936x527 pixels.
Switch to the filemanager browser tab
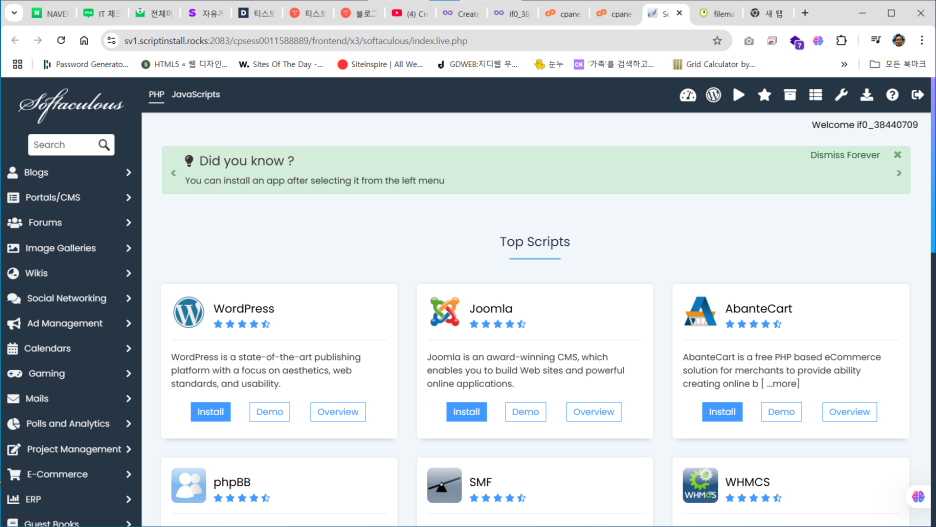click(x=716, y=13)
